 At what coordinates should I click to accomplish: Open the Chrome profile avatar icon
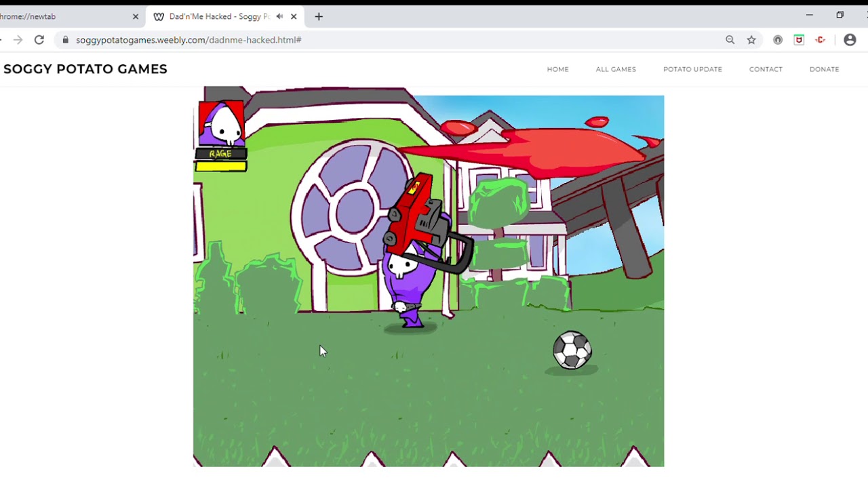pos(850,40)
